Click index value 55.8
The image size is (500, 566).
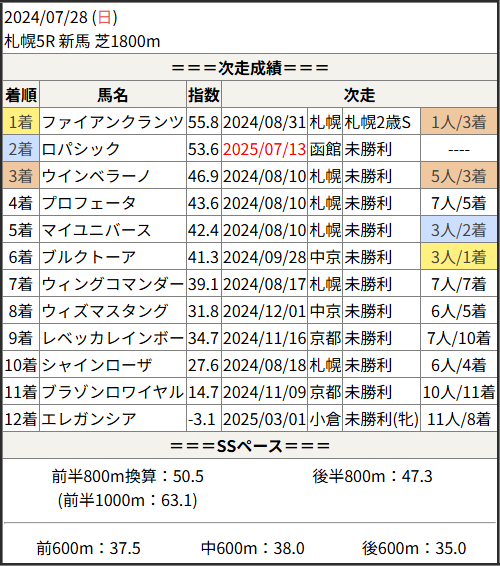203,122
